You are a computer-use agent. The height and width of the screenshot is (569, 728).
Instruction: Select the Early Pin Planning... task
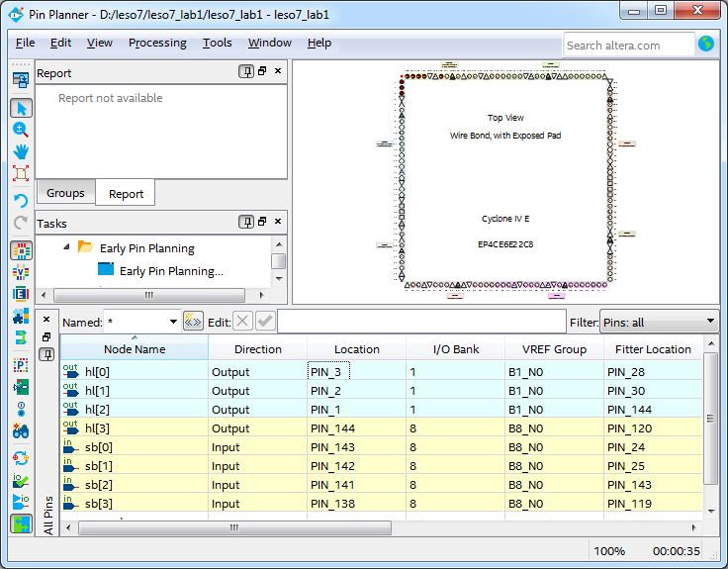[171, 271]
